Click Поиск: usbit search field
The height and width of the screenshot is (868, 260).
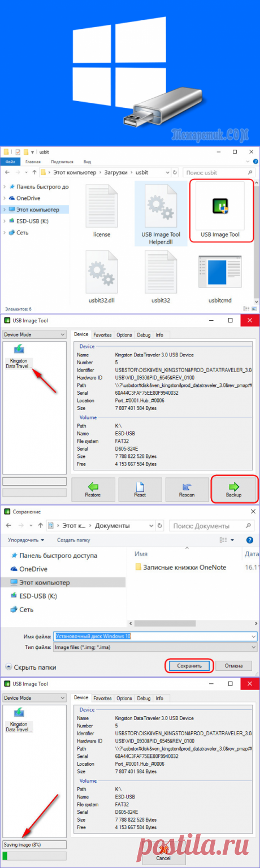click(x=220, y=172)
